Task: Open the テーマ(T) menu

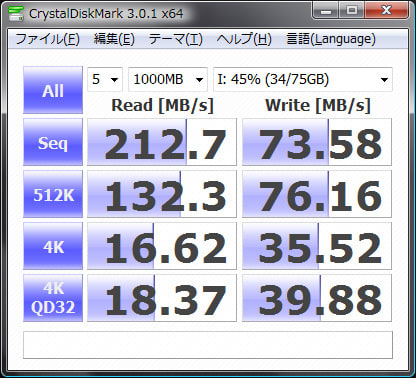Action: point(176,39)
